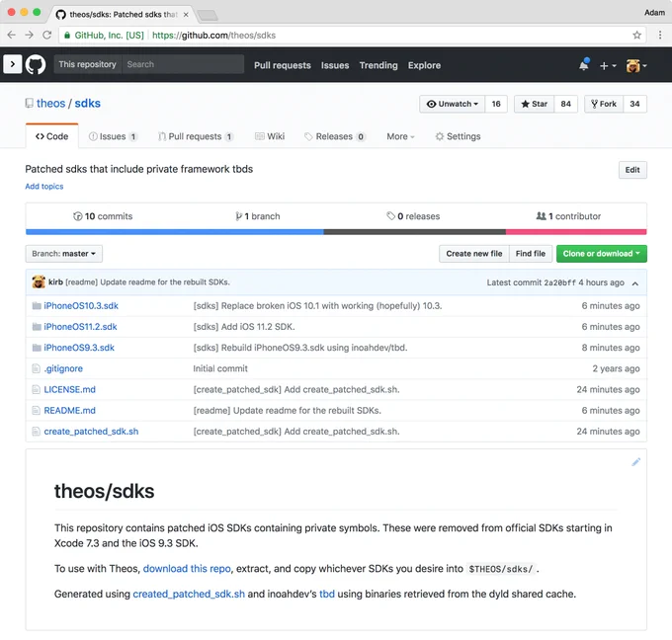
Task: Open Issues in top navigation
Action: click(335, 65)
